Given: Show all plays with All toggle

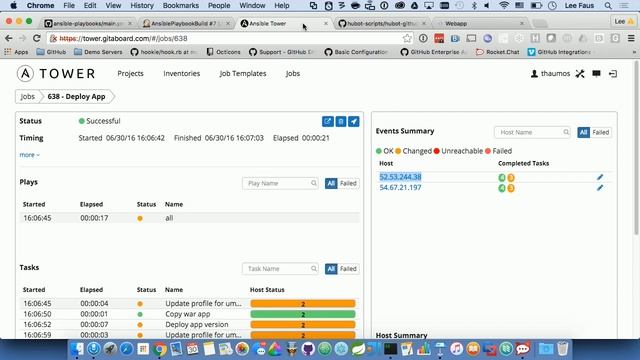Looking at the screenshot, I should coord(331,183).
